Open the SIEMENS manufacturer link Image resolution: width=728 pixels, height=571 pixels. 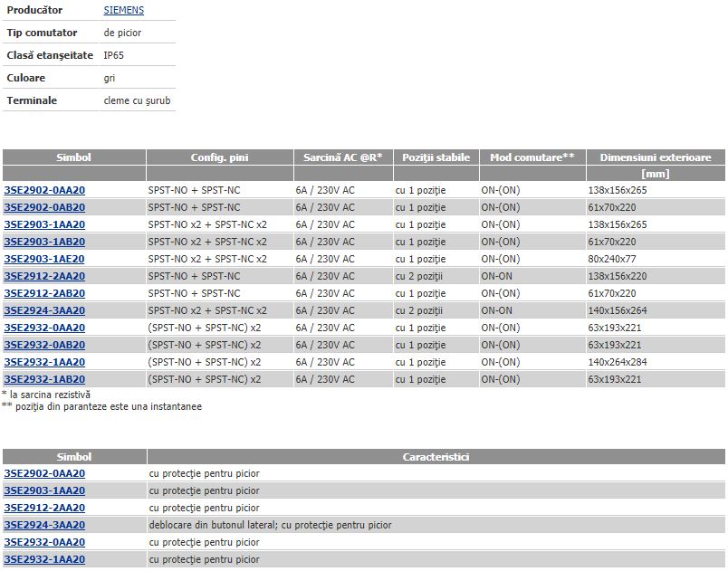pyautogui.click(x=123, y=10)
